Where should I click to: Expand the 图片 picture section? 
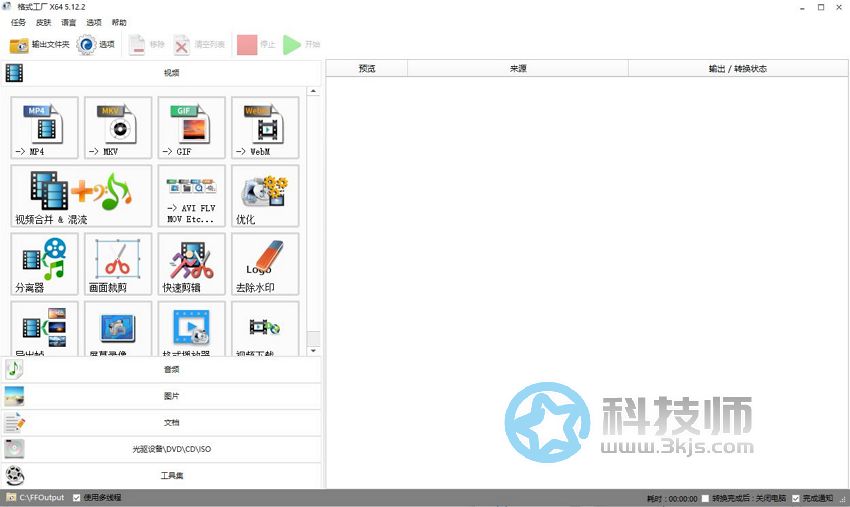[x=161, y=396]
